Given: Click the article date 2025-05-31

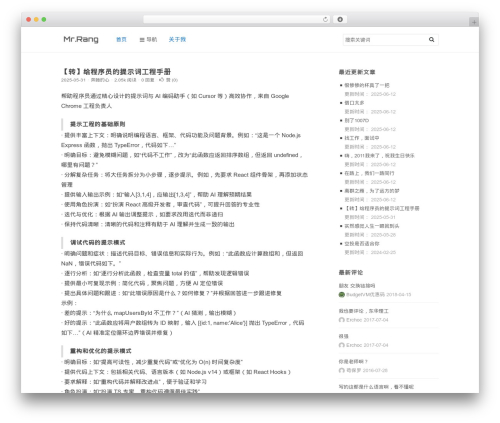Looking at the screenshot, I should [73, 80].
